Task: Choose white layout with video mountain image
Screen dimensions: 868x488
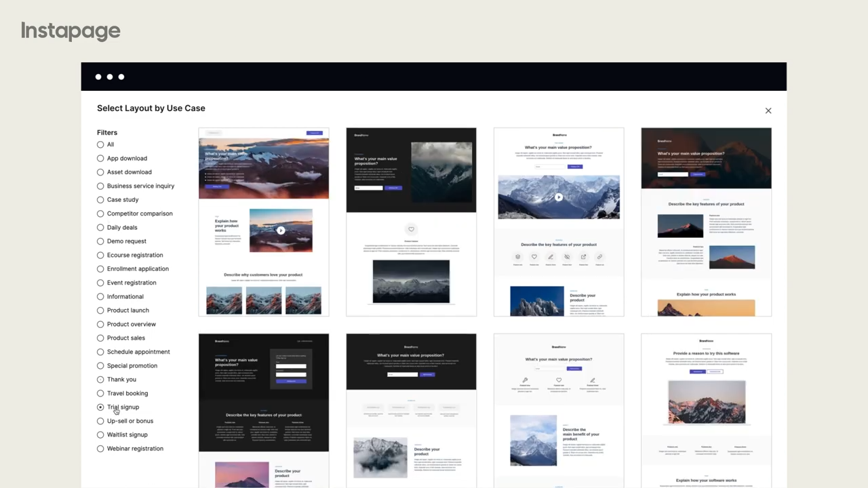Action: (559, 222)
